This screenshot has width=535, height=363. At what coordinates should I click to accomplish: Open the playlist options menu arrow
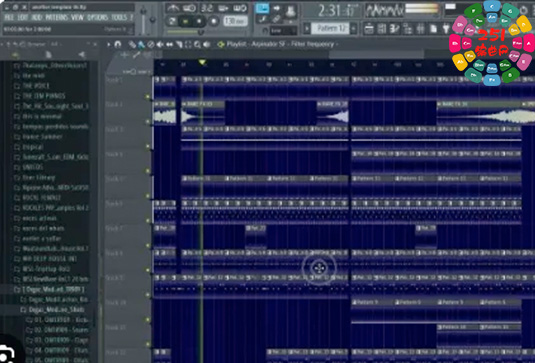pyautogui.click(x=109, y=44)
